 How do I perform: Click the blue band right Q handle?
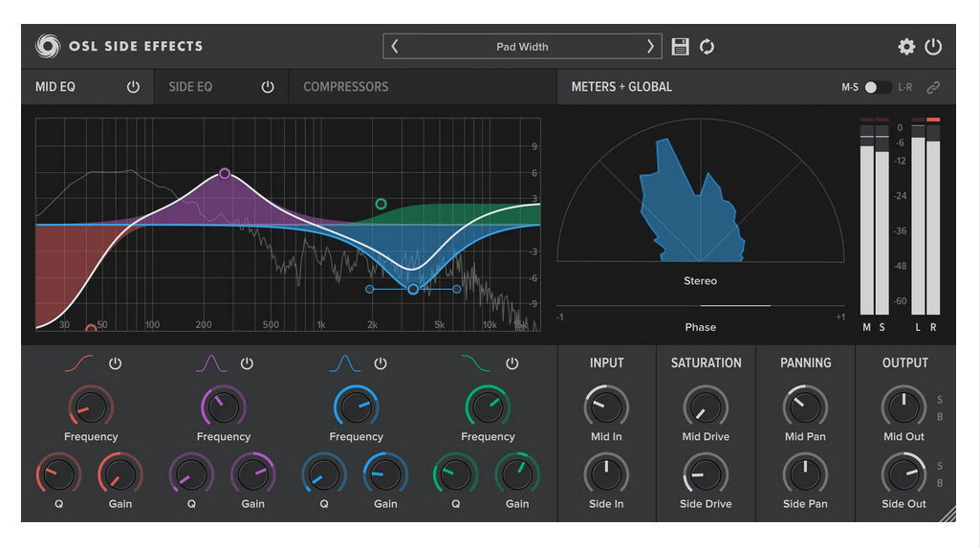[x=457, y=290]
